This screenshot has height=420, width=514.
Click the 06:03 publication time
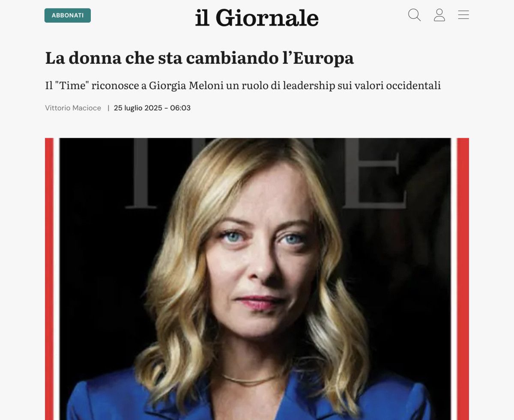[x=180, y=108]
